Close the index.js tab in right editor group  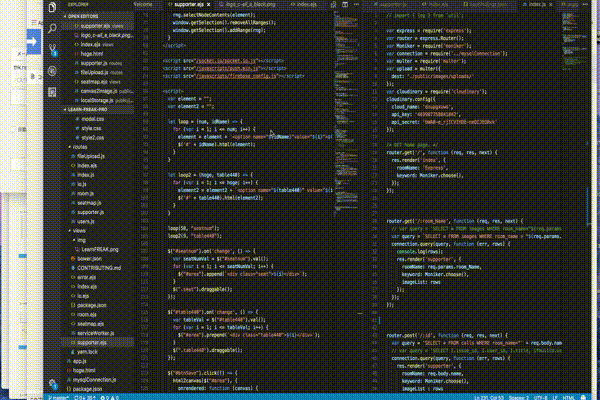pyautogui.click(x=551, y=5)
